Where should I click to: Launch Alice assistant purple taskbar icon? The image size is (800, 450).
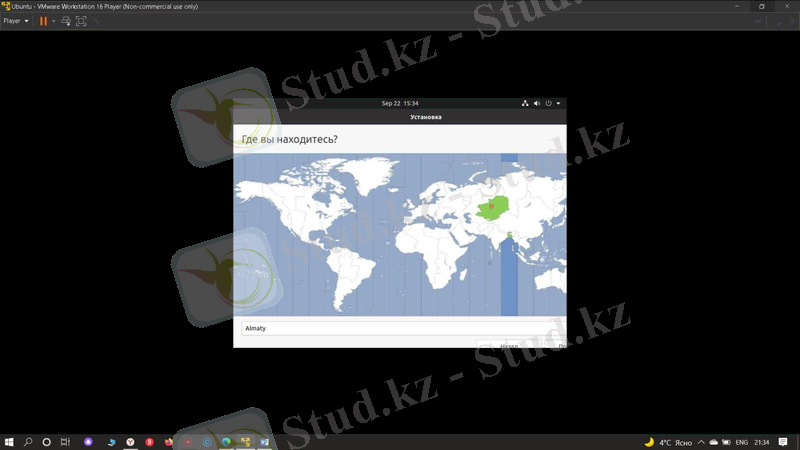pyautogui.click(x=88, y=442)
